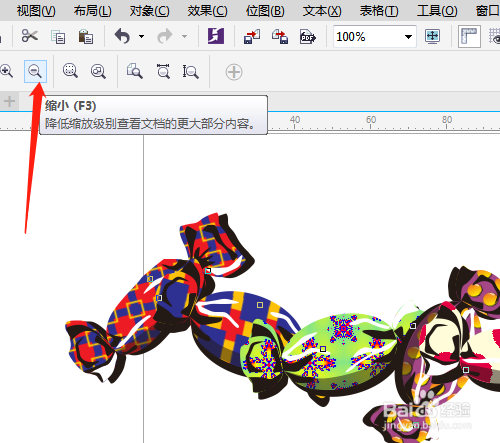This screenshot has width=500, height=443.
Task: Open the 表格(T) menu
Action: 379,11
